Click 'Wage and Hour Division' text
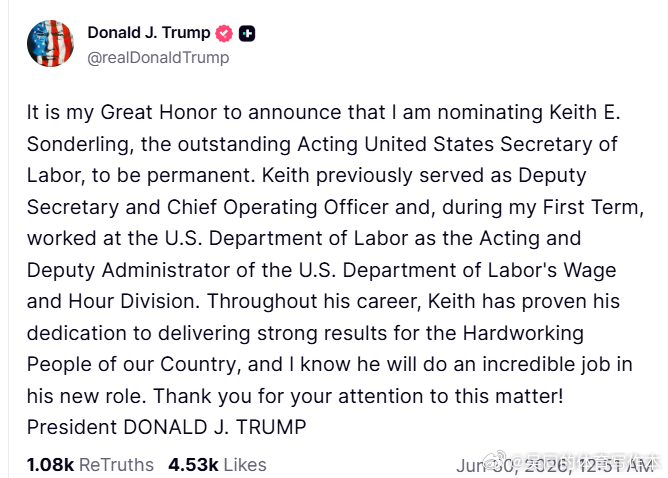 coord(322,286)
